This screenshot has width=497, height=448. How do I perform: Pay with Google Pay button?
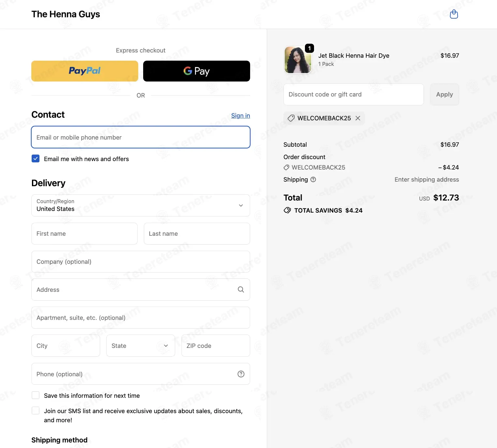pyautogui.click(x=197, y=71)
